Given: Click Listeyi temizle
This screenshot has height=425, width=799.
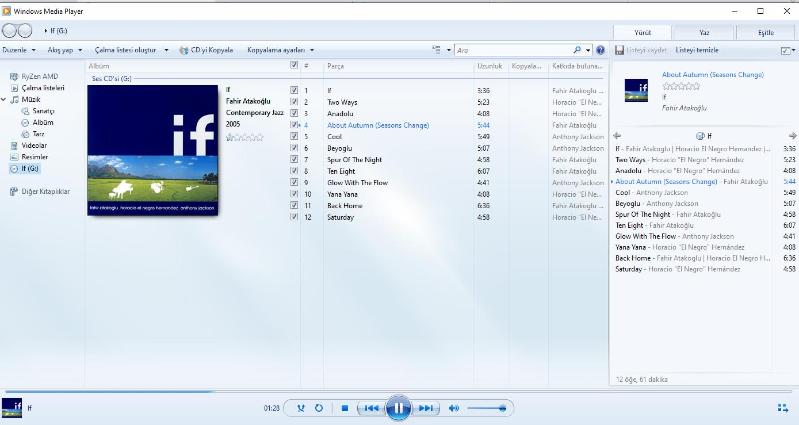Looking at the screenshot, I should coord(697,50).
